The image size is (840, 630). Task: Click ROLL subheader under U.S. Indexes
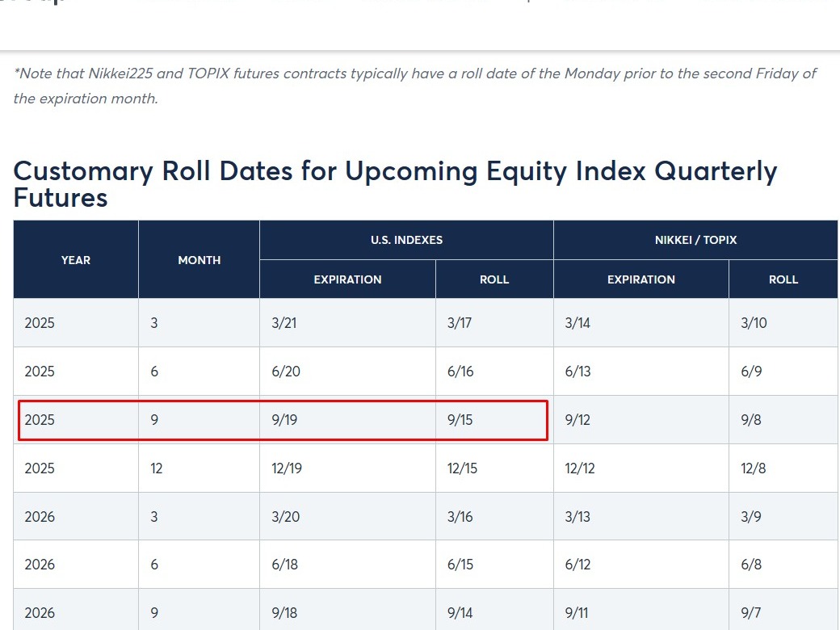coord(494,279)
